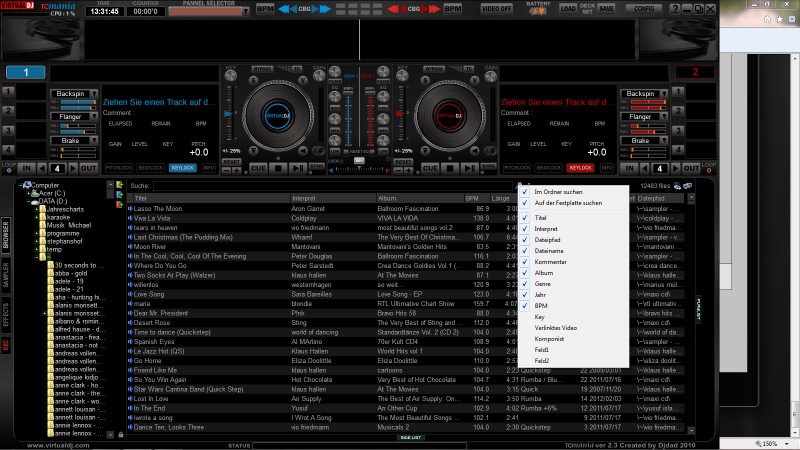Screen dimensions: 800x450
Task: Open deck 1 Flanger effect dropdown
Action: [94, 117]
